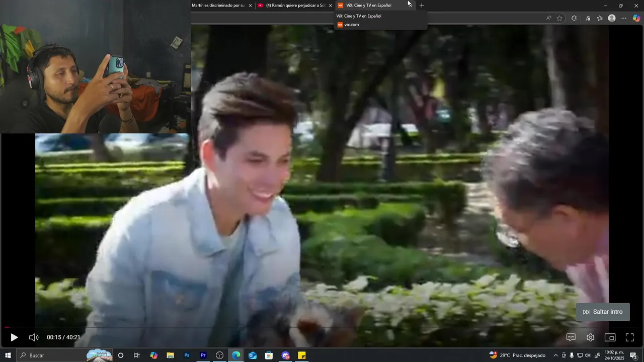
Task: Open the Windows Start menu
Action: coord(8,355)
